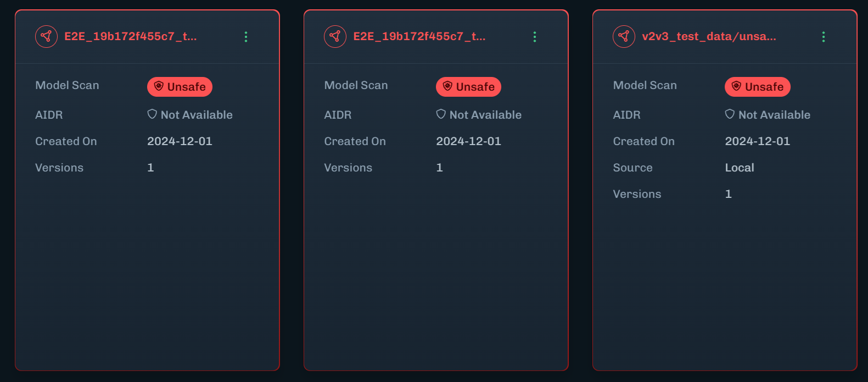868x382 pixels.
Task: Click the Unsafe badge on the middle card
Action: [x=468, y=87]
